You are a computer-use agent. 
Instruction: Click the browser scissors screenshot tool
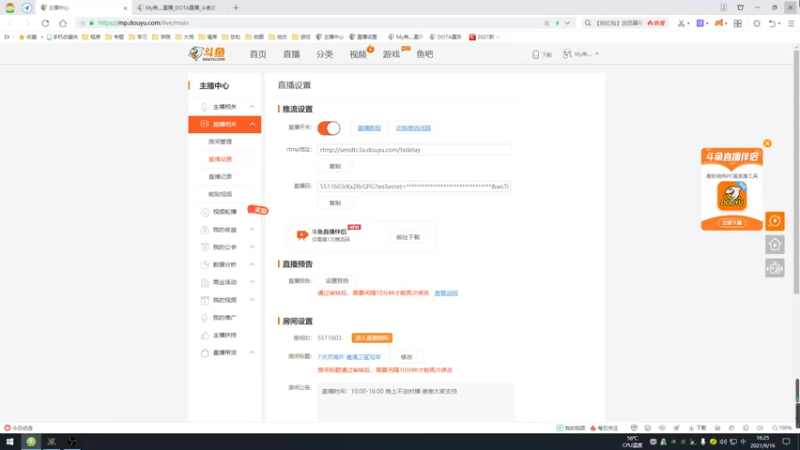[681, 23]
